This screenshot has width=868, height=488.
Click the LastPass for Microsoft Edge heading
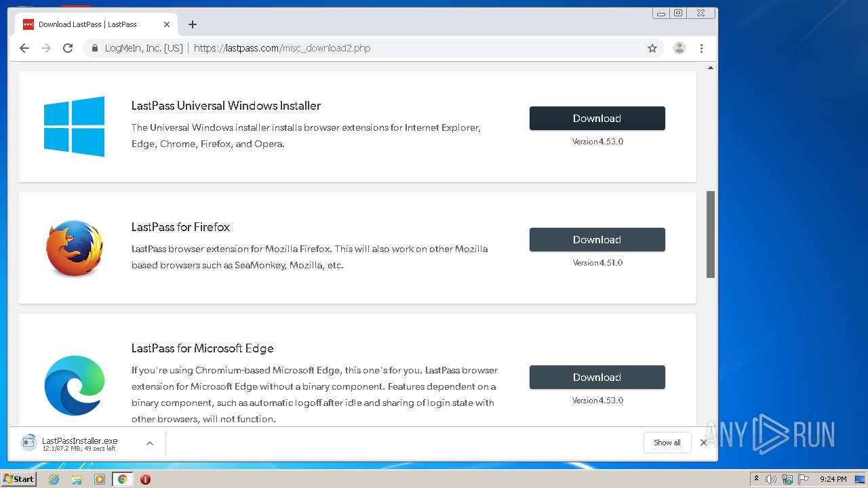coord(203,348)
